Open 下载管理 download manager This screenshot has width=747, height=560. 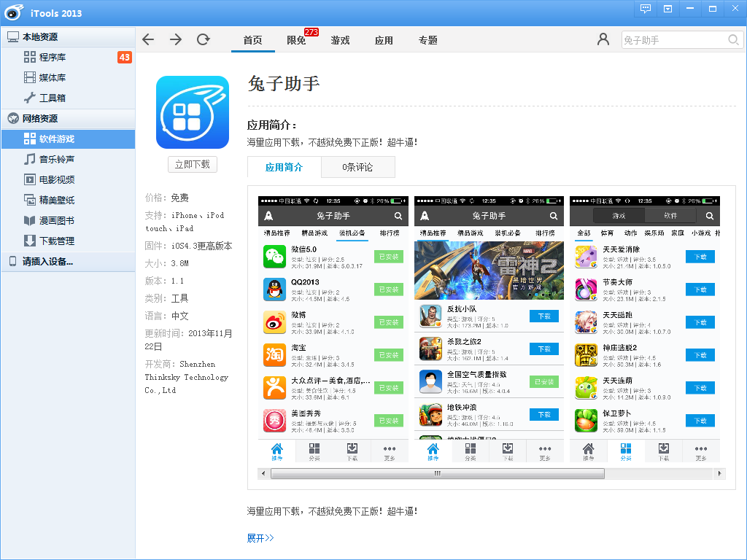56,241
